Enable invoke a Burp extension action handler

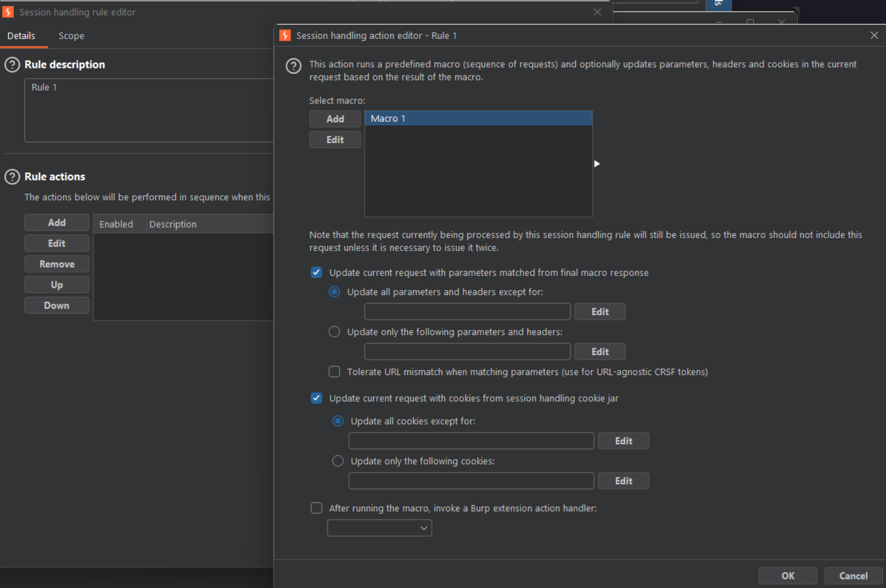click(x=316, y=508)
